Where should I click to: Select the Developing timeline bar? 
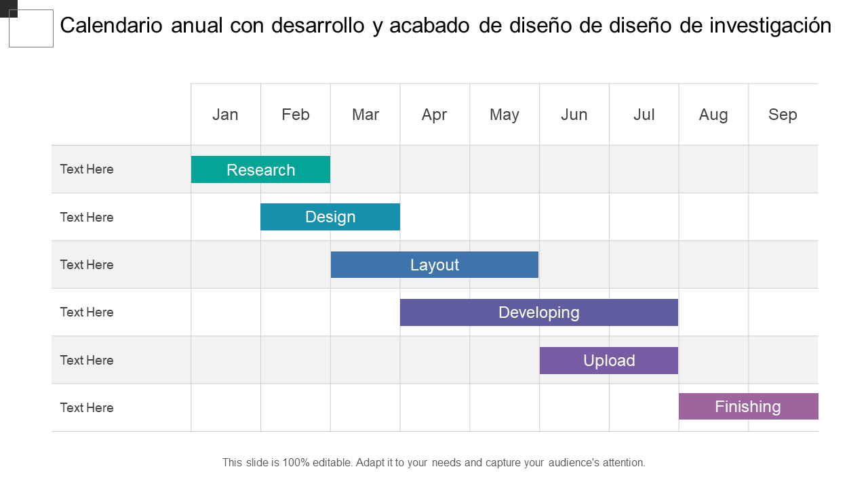pyautogui.click(x=539, y=312)
